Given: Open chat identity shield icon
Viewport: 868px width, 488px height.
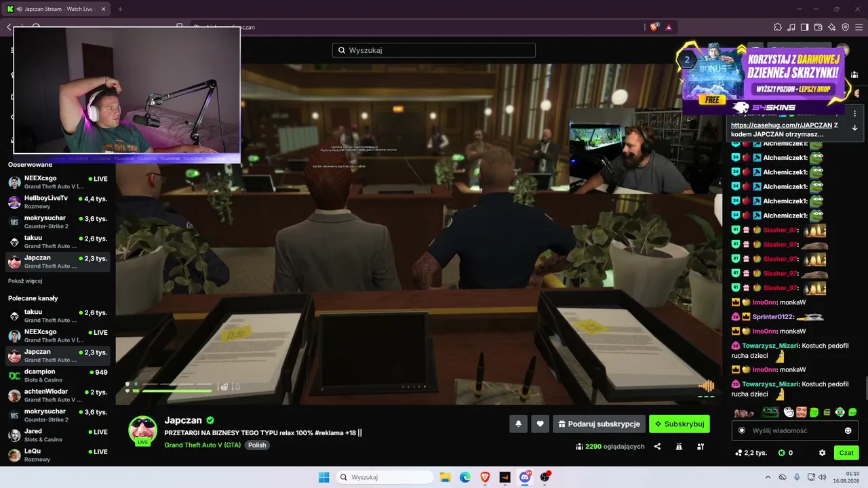Looking at the screenshot, I should pyautogui.click(x=742, y=430).
